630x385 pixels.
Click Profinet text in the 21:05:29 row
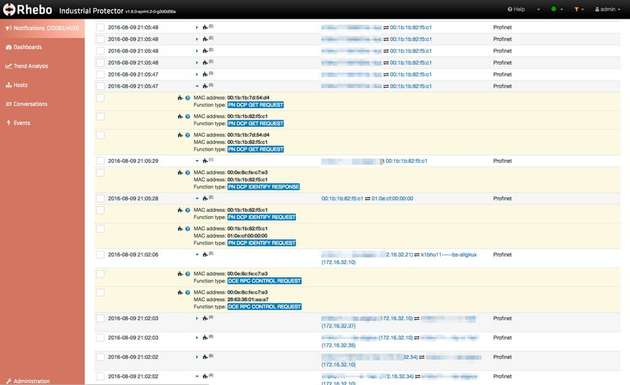coord(502,161)
